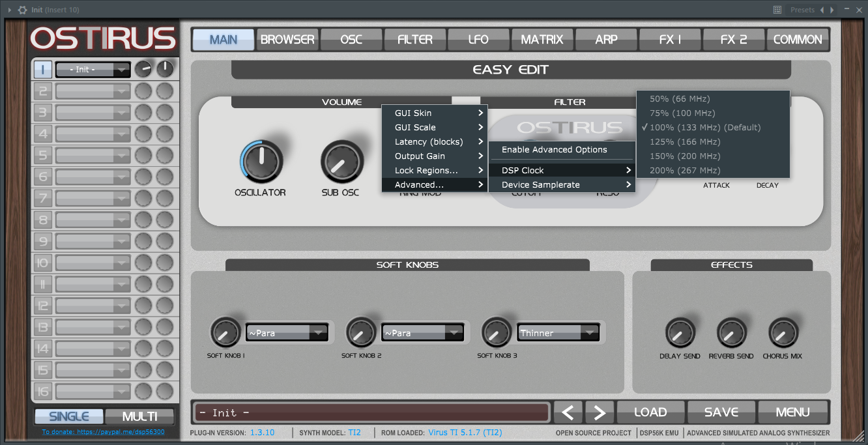The height and width of the screenshot is (445, 868).
Task: Select 100% (133 MHz) (Default) clock option
Action: pyautogui.click(x=713, y=127)
